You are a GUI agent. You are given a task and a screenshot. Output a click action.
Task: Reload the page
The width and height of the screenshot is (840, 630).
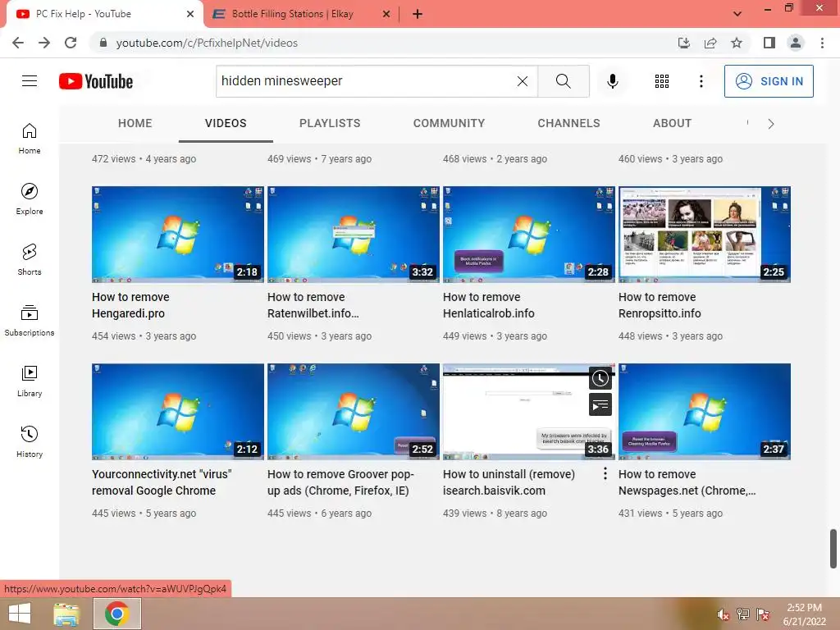(71, 43)
